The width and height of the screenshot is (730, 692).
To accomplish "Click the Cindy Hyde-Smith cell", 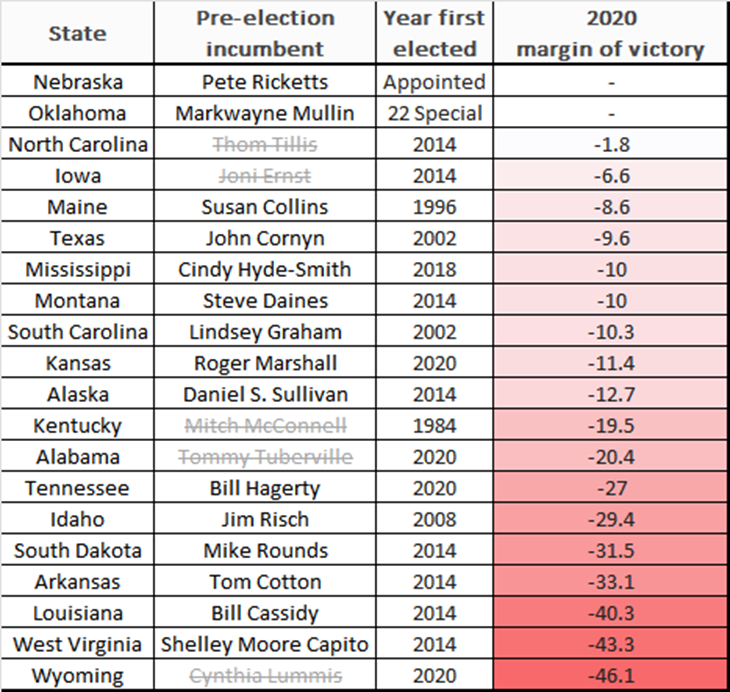I will 264,270.
